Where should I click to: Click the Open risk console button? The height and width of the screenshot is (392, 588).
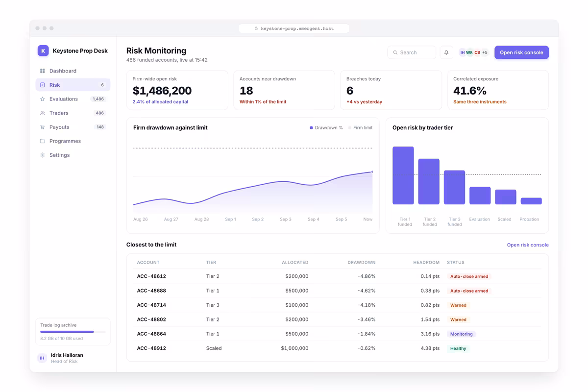(521, 52)
